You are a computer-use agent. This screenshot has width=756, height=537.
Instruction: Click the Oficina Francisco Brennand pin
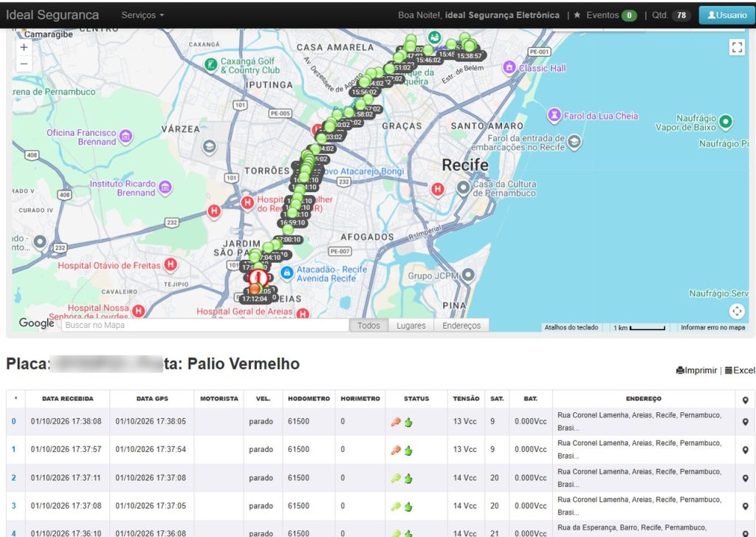coord(126,137)
